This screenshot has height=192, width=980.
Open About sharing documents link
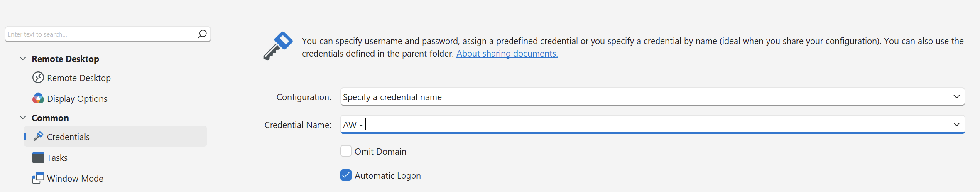507,54
